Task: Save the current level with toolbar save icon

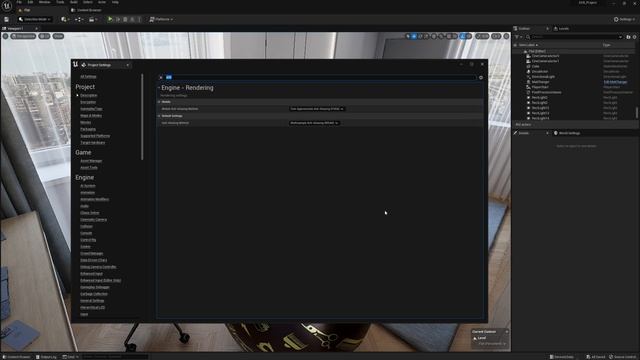Action: 7,19
